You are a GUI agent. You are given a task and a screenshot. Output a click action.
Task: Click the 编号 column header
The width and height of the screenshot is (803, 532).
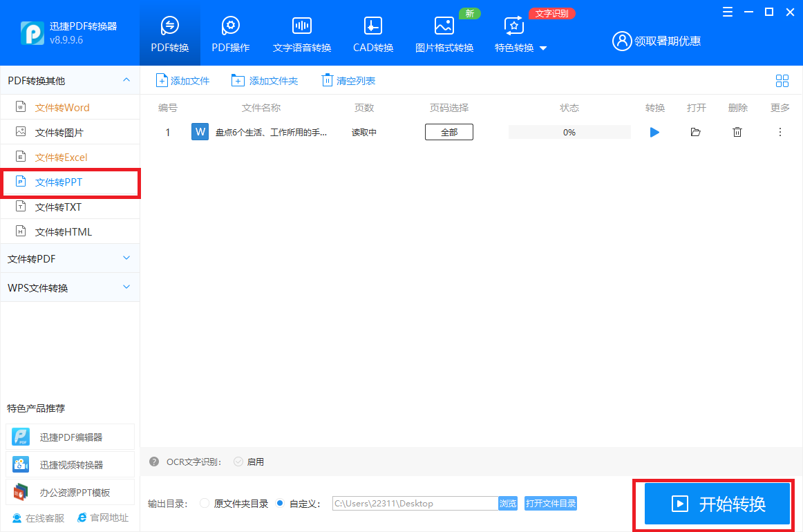(x=167, y=108)
